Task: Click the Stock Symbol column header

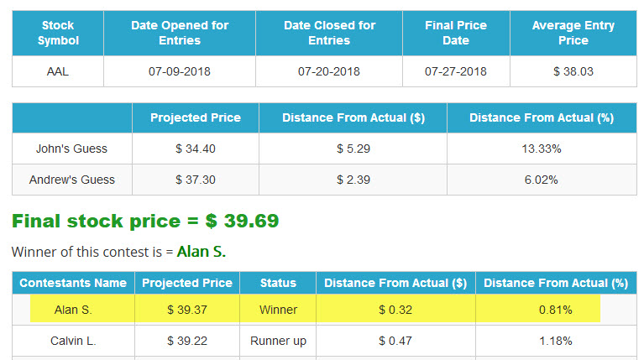Action: pos(58,33)
